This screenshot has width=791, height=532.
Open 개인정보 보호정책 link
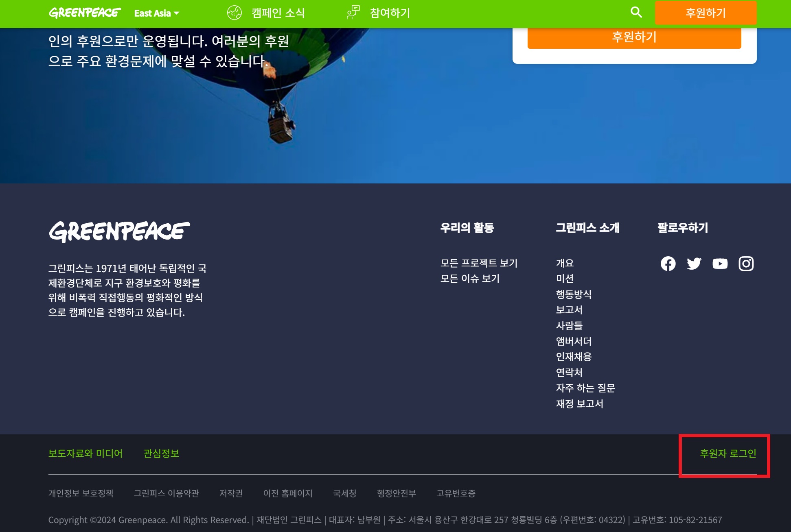[81, 493]
